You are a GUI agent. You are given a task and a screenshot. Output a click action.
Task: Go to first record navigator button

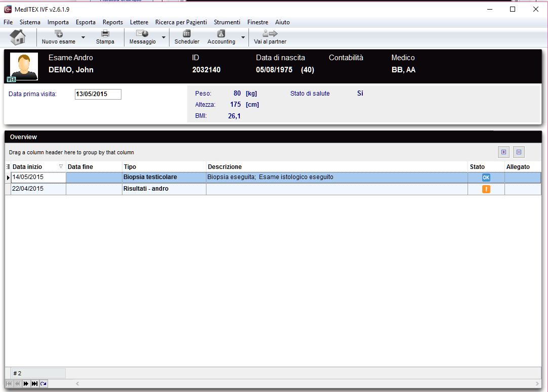[9, 383]
